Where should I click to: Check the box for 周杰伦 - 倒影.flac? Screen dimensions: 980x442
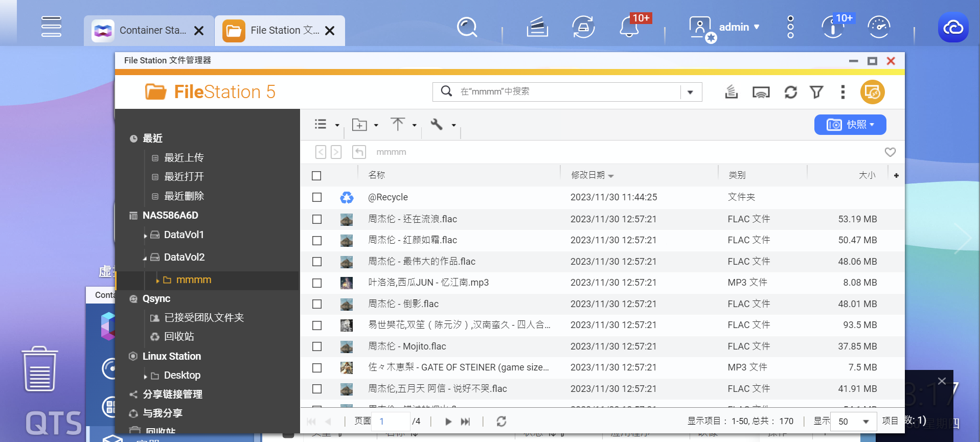(317, 304)
